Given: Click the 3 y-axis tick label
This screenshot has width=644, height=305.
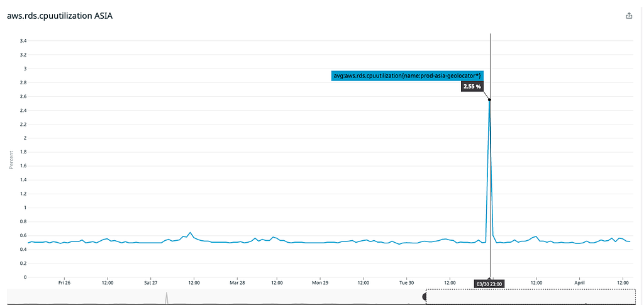Looking at the screenshot, I should click(25, 69).
